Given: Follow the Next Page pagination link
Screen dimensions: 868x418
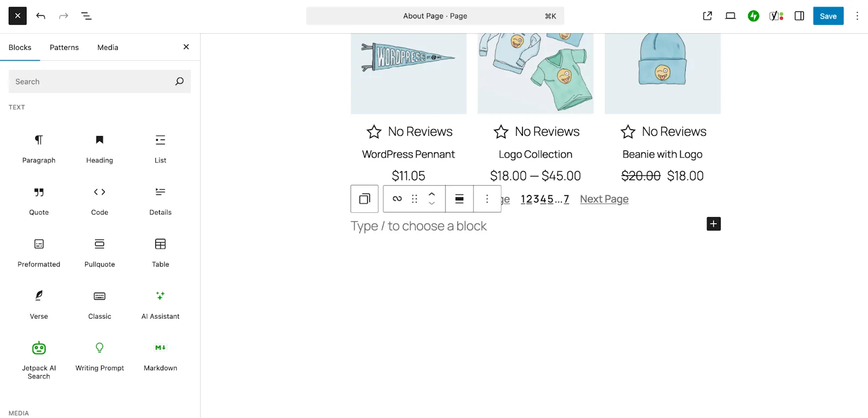Looking at the screenshot, I should (604, 199).
